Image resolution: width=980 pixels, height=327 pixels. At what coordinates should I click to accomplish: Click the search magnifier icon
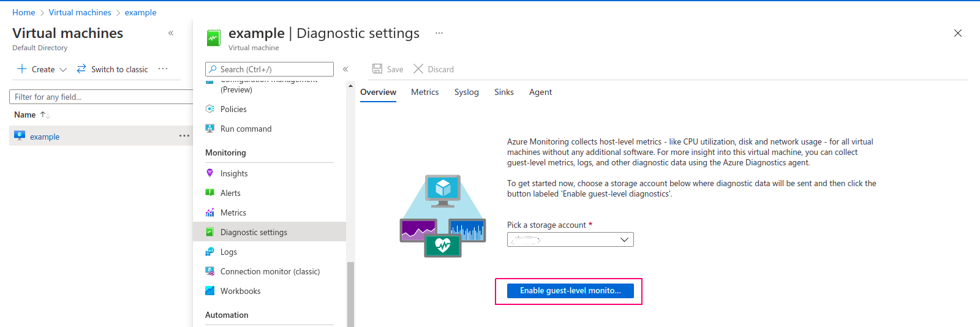213,69
